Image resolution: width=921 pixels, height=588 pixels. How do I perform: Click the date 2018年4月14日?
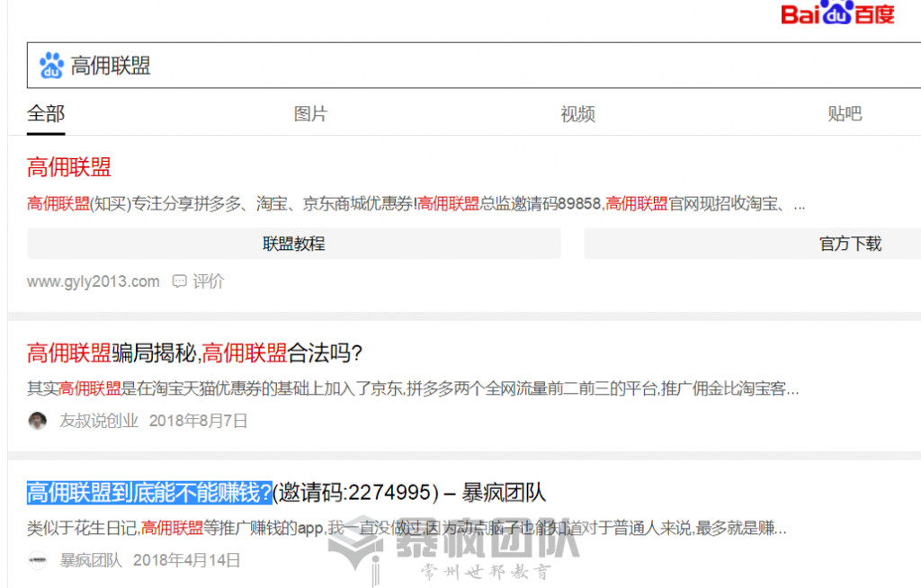coord(187,560)
